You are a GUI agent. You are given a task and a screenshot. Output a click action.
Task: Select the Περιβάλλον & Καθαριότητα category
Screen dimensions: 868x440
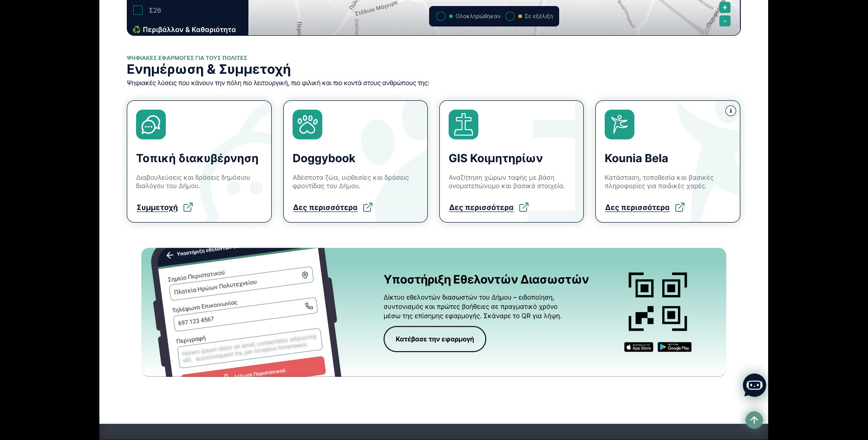[x=184, y=30]
